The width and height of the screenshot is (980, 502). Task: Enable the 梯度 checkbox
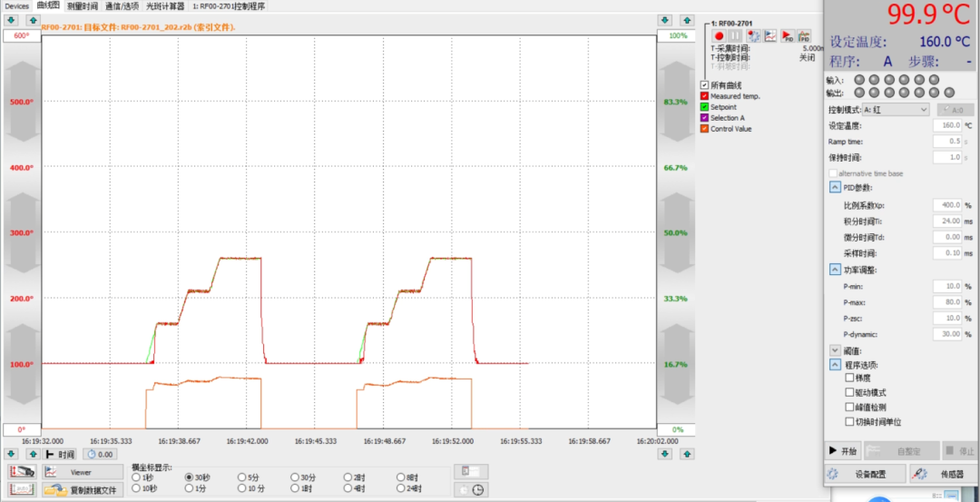pos(849,378)
